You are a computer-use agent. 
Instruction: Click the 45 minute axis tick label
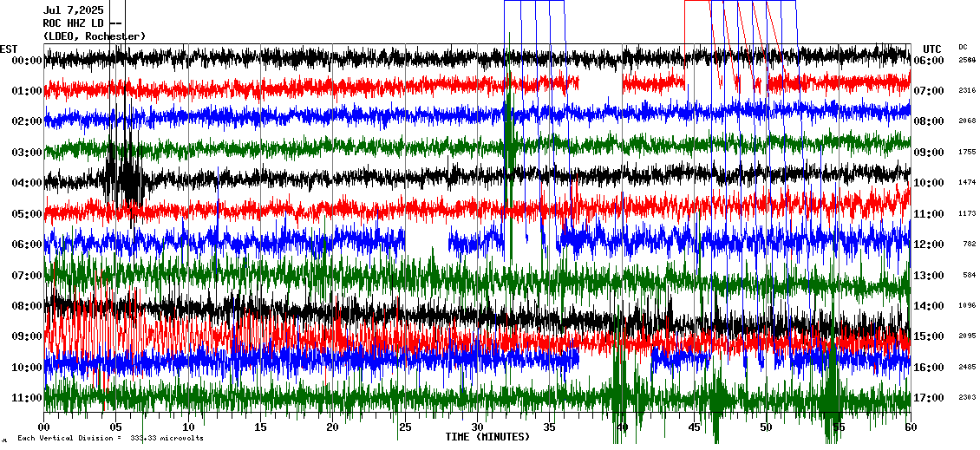[x=693, y=427]
